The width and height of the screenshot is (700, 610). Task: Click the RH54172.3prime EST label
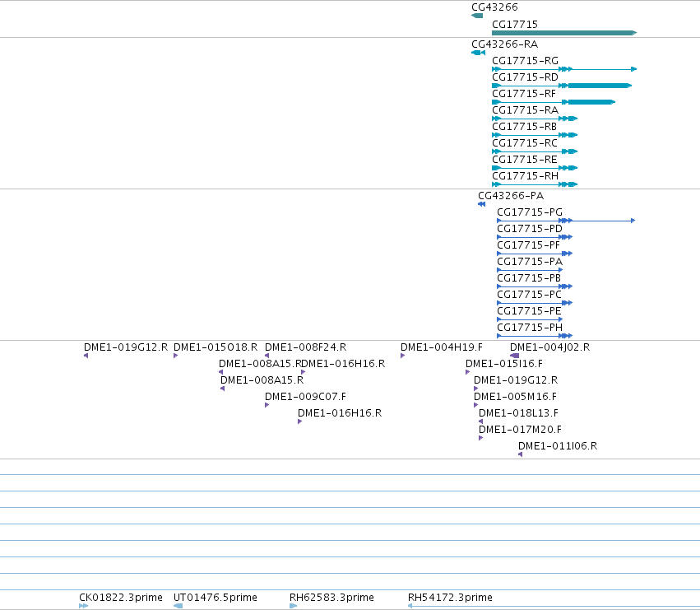[x=450, y=598]
